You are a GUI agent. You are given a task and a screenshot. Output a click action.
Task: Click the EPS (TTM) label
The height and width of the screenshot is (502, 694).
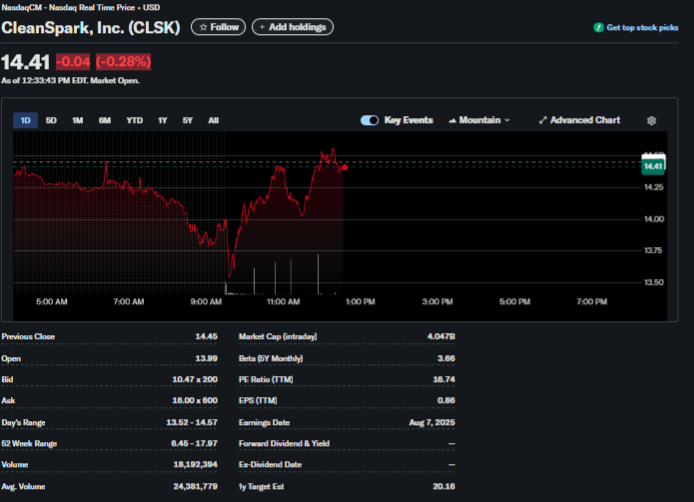[258, 400]
